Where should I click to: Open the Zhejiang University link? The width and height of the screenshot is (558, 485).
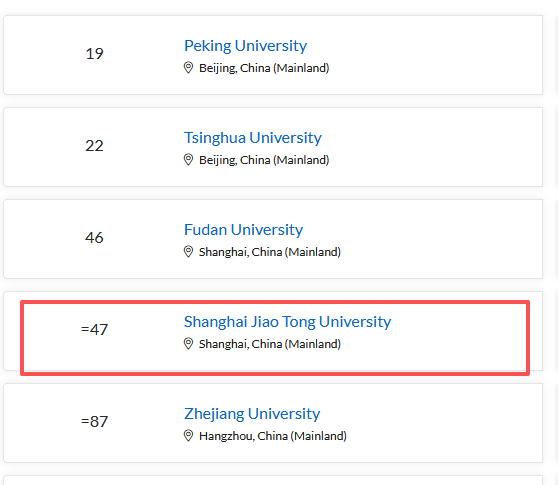click(252, 414)
